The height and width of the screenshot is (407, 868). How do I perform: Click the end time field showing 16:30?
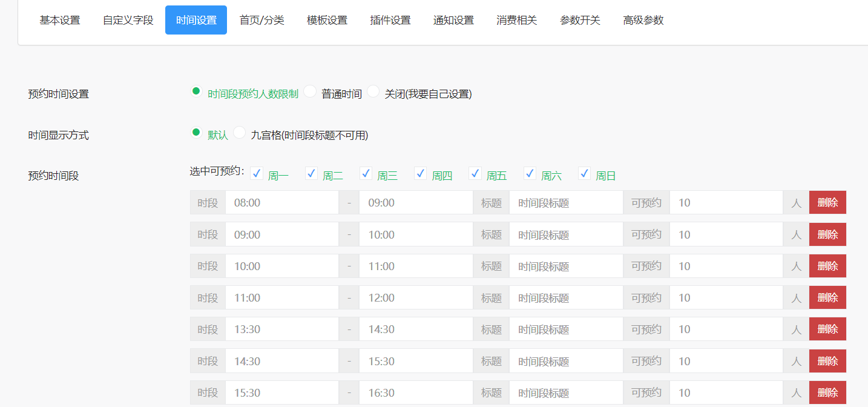click(x=416, y=392)
